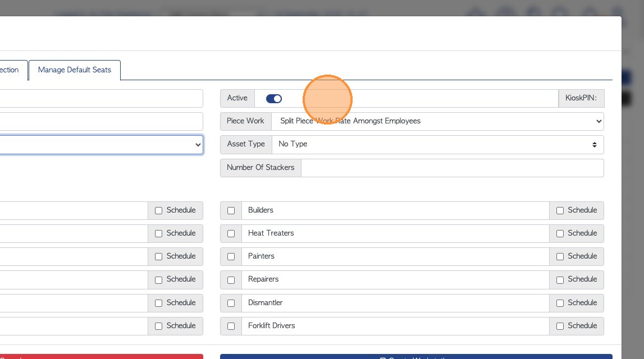The image size is (644, 359).
Task: Enable Schedule for the Builders row
Action: click(560, 210)
